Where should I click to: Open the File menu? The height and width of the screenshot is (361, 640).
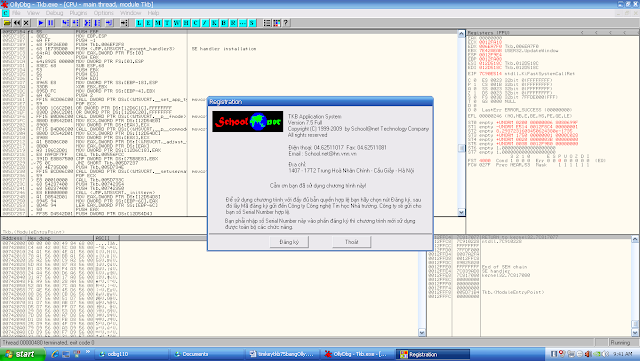point(16,13)
